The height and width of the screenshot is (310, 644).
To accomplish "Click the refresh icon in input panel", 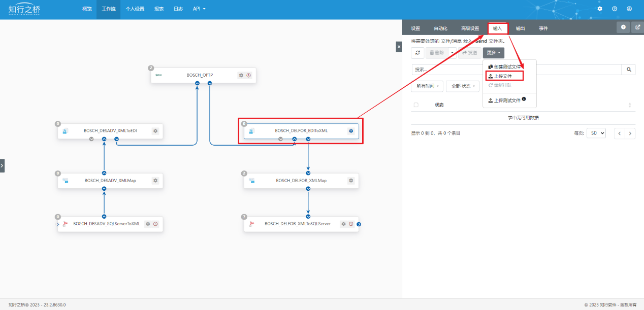I will (417, 53).
